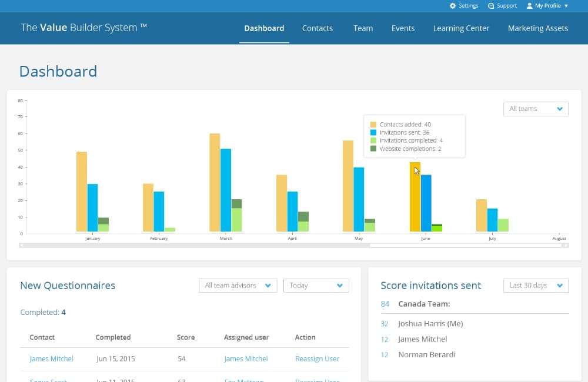Click the name 'Norman Berardi'
This screenshot has height=382, width=588.
pyautogui.click(x=427, y=354)
